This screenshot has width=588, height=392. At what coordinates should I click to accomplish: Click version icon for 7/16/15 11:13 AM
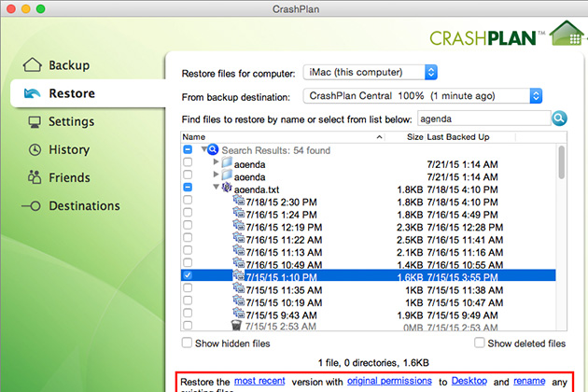[x=239, y=251]
